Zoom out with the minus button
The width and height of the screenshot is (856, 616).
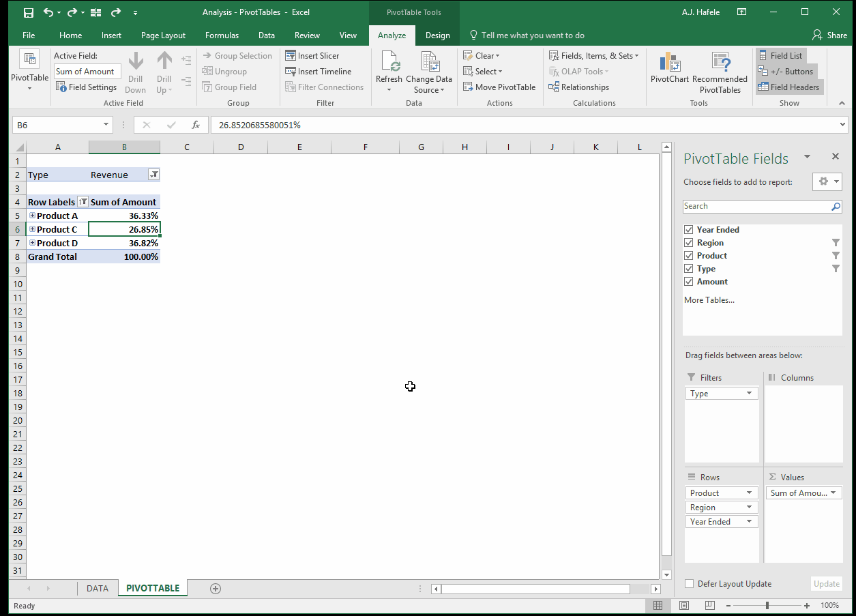click(x=728, y=606)
